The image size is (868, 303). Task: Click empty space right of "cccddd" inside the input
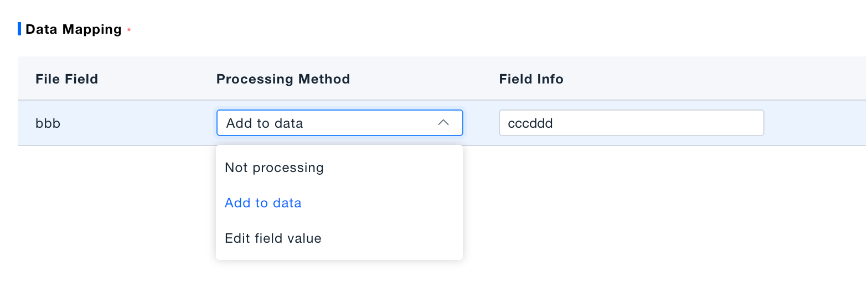click(664, 123)
